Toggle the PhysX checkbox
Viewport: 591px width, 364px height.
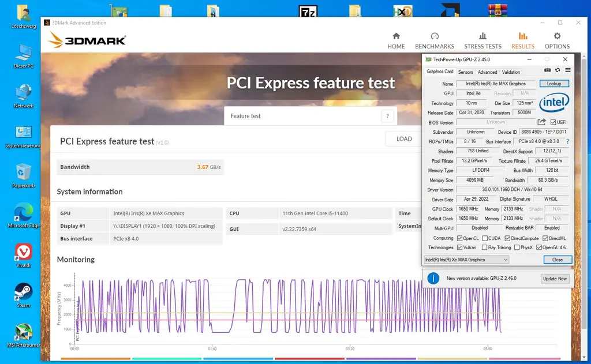click(x=517, y=247)
